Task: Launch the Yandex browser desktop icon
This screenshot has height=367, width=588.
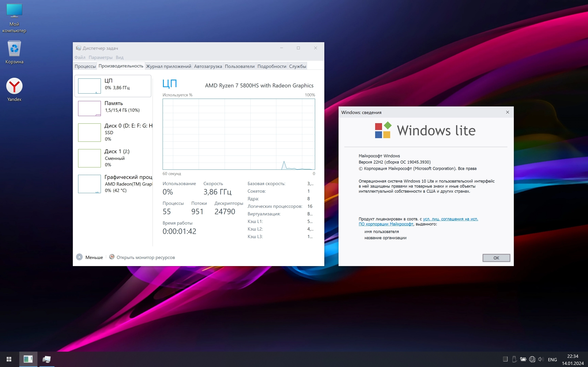Action: pyautogui.click(x=14, y=89)
